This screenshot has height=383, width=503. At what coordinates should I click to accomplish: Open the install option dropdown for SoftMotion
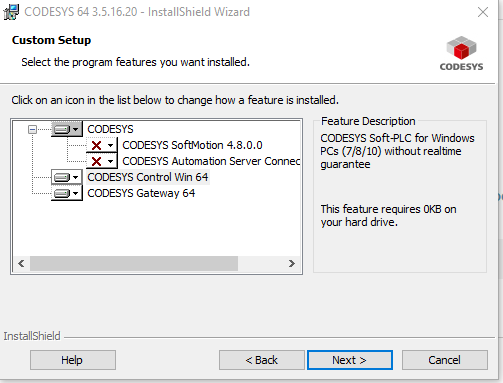(x=110, y=145)
